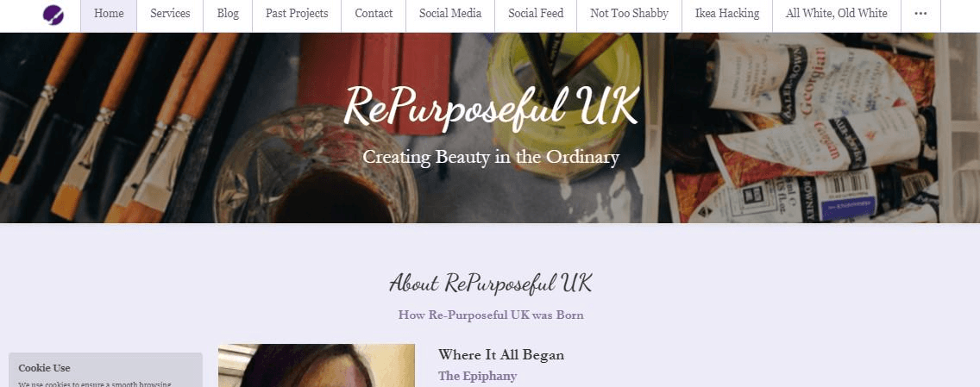The height and width of the screenshot is (387, 980).
Task: Navigate to Social Feed
Action: [536, 13]
